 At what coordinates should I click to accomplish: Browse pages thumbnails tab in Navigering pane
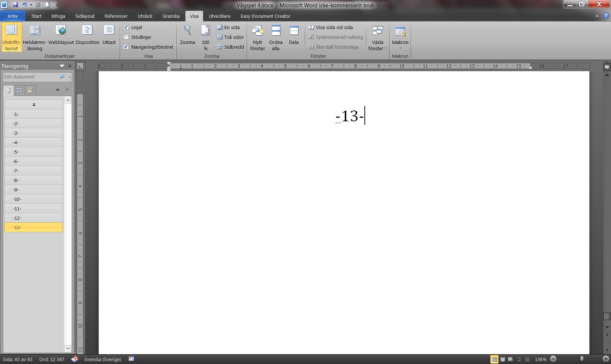[19, 90]
